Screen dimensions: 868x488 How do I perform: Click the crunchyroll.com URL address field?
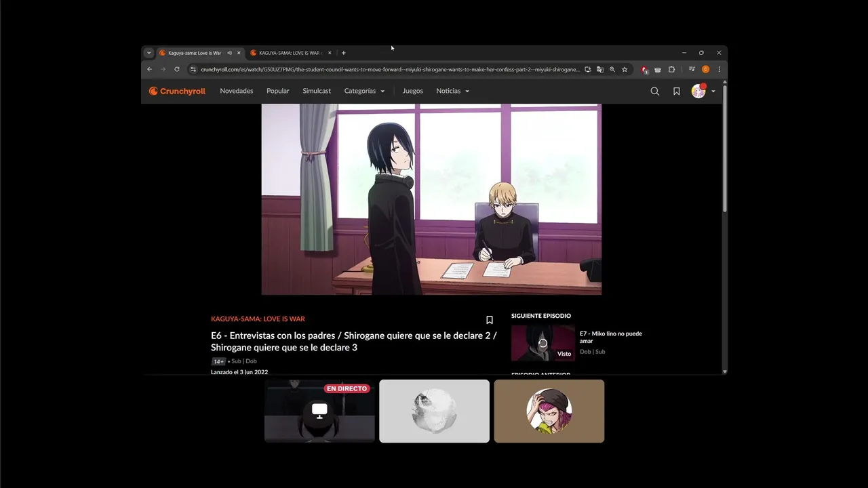(x=390, y=69)
